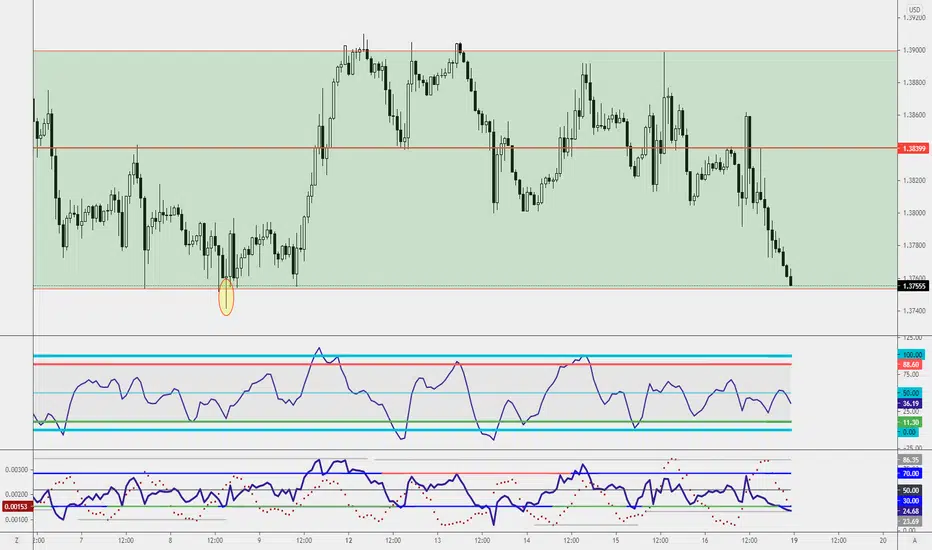The width and height of the screenshot is (932, 550).
Task: Select the red 1.38399 price label
Action: (x=912, y=148)
